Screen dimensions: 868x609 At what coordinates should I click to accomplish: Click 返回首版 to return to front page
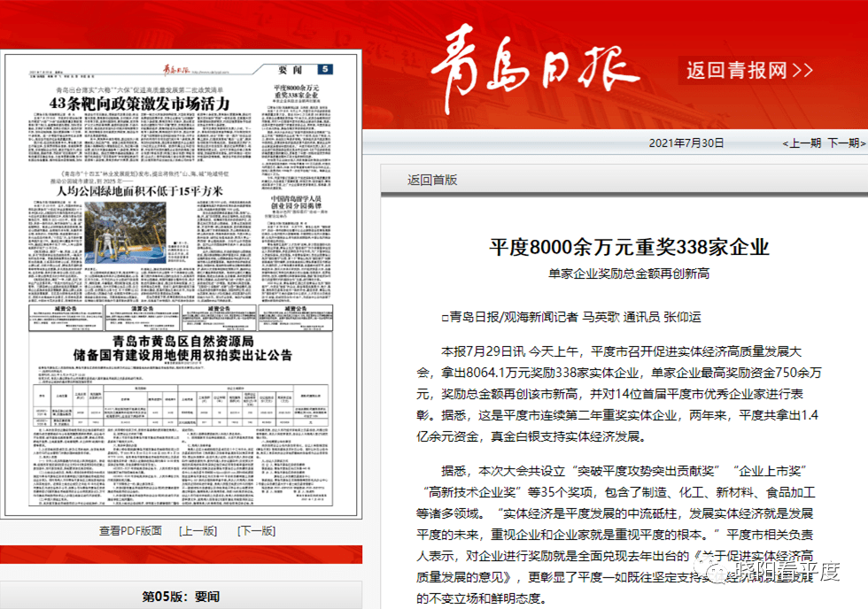coord(432,180)
